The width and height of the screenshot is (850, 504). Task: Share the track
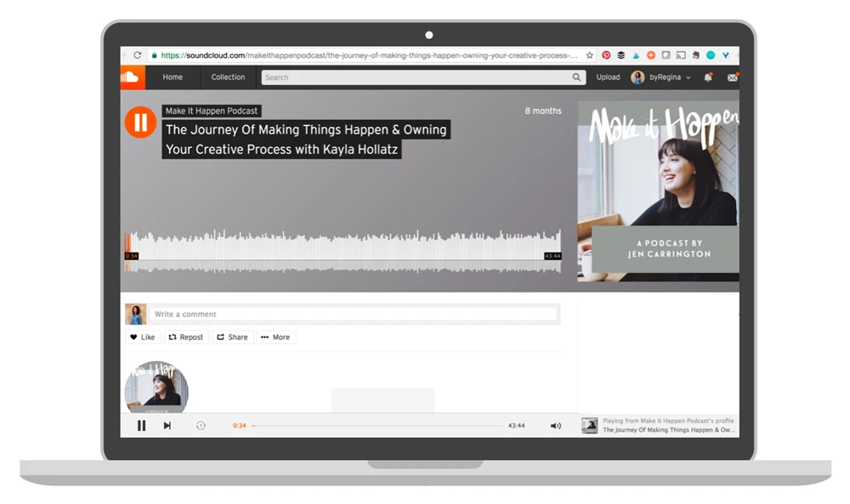pos(233,337)
